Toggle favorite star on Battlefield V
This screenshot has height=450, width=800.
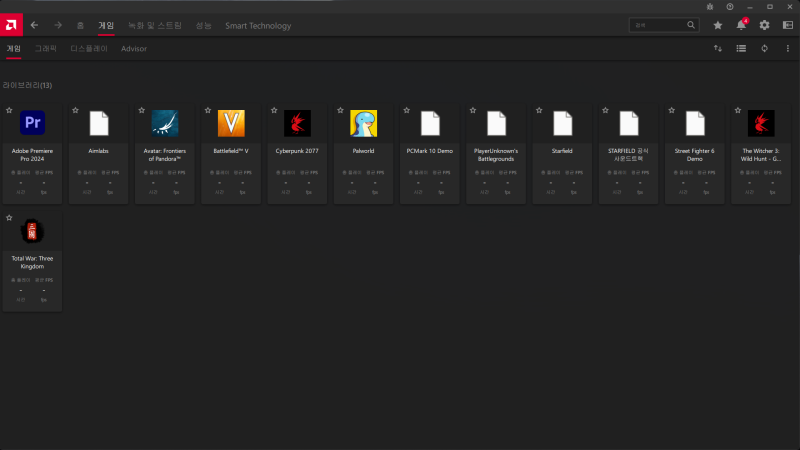208,110
